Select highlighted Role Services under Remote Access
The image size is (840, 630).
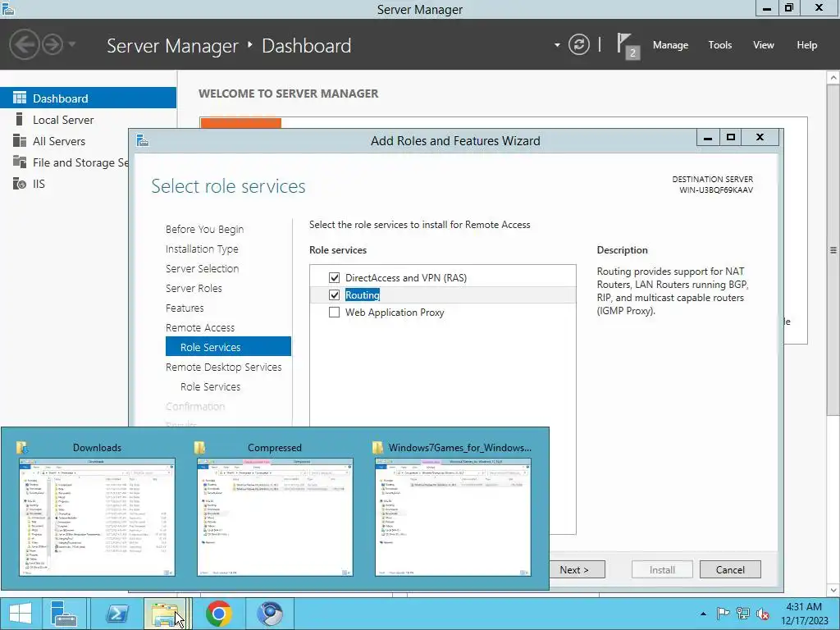[x=228, y=347]
